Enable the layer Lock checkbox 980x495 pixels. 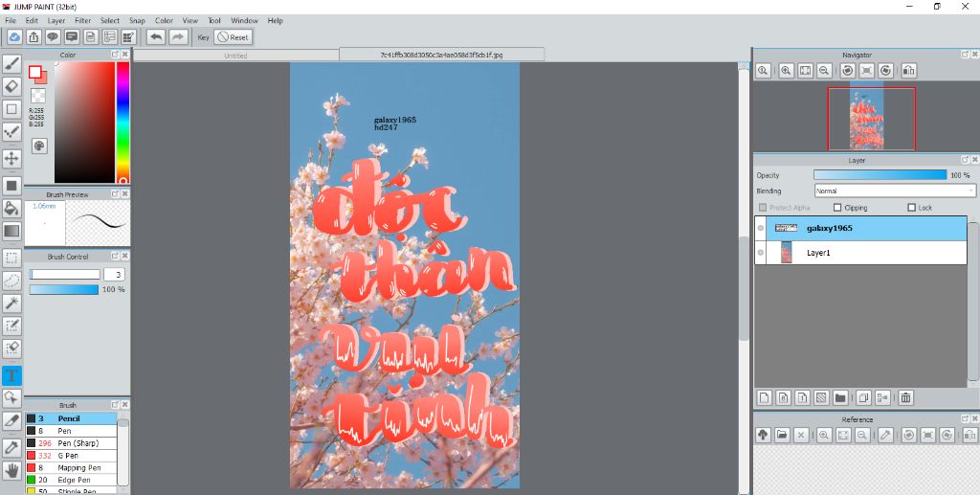click(x=911, y=208)
